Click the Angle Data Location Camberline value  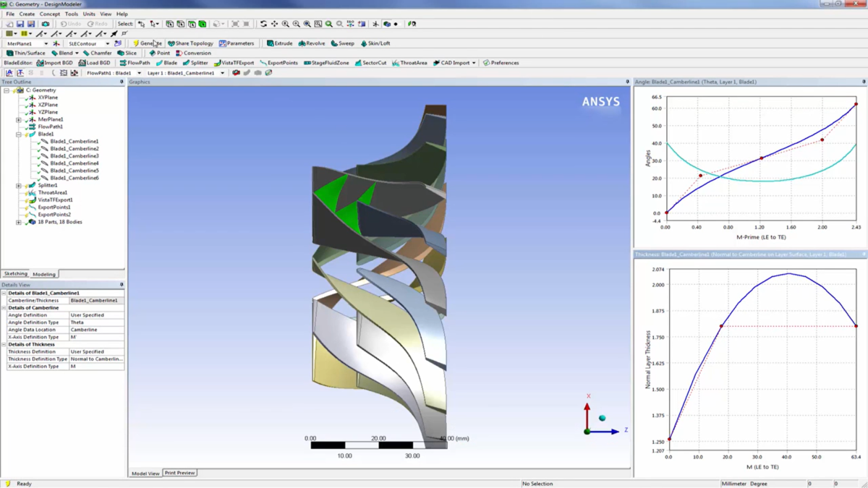96,330
